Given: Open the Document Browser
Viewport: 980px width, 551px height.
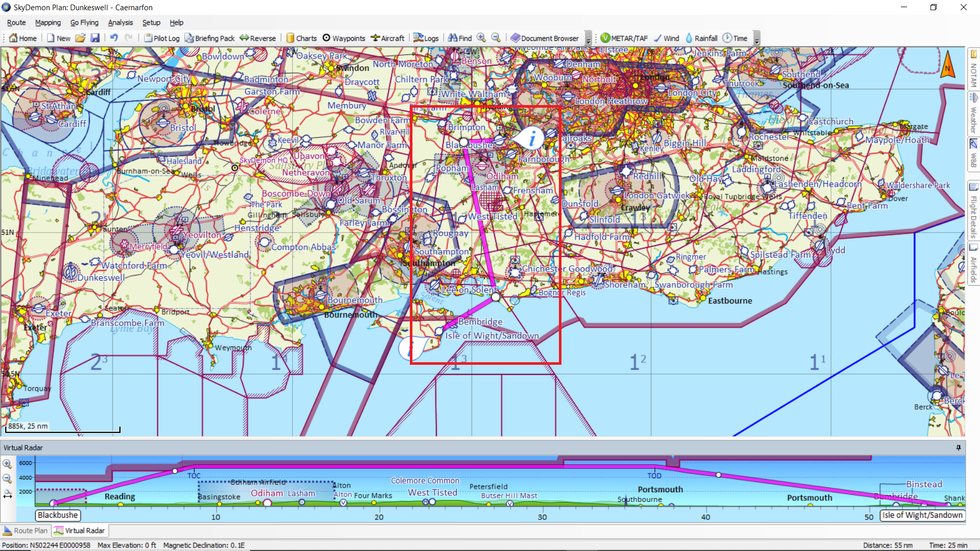Looking at the screenshot, I should (545, 38).
